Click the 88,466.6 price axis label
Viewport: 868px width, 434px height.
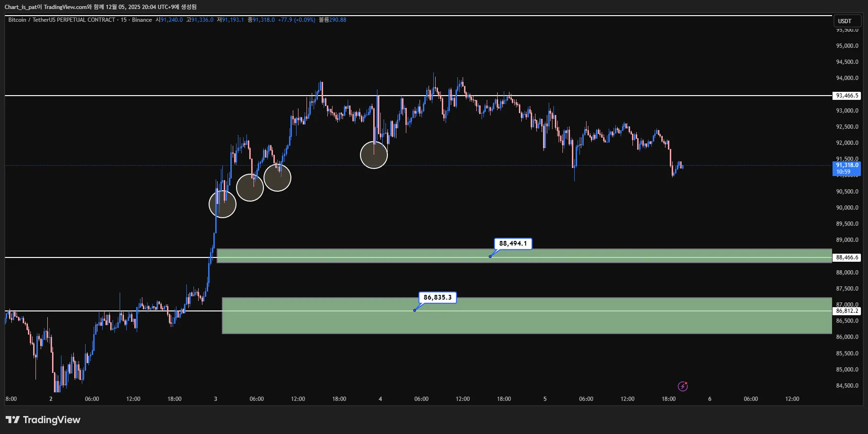point(847,257)
